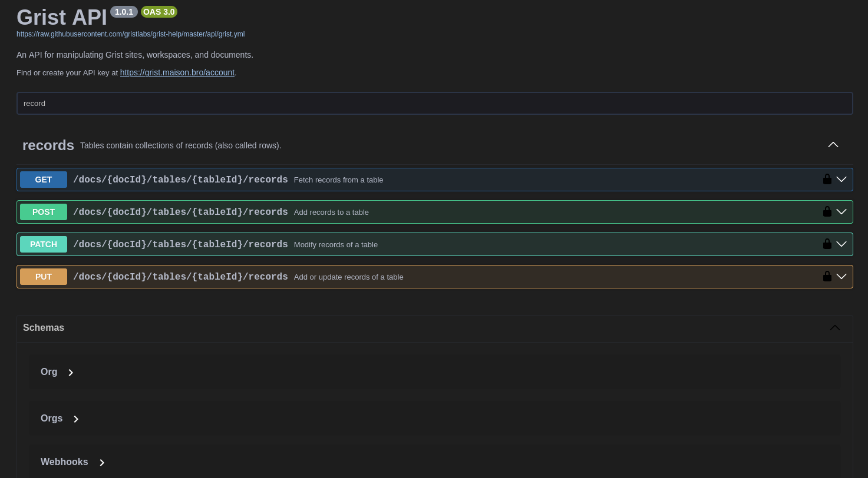Click the 'Add records to a table' description
This screenshot has width=868, height=478.
coord(331,213)
